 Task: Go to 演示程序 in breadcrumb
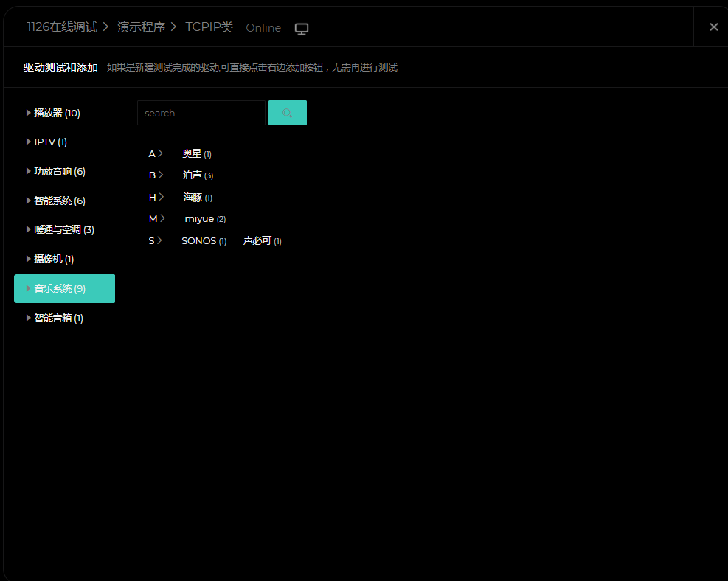click(x=141, y=27)
